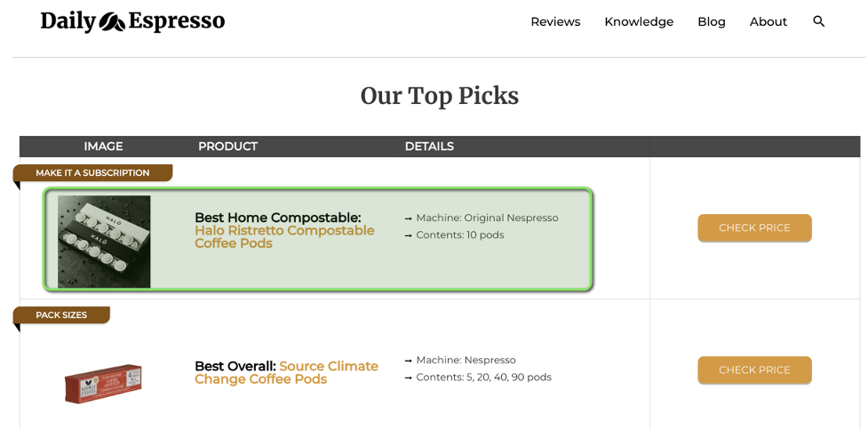
Task: Click the Details column header
Action: coord(429,147)
